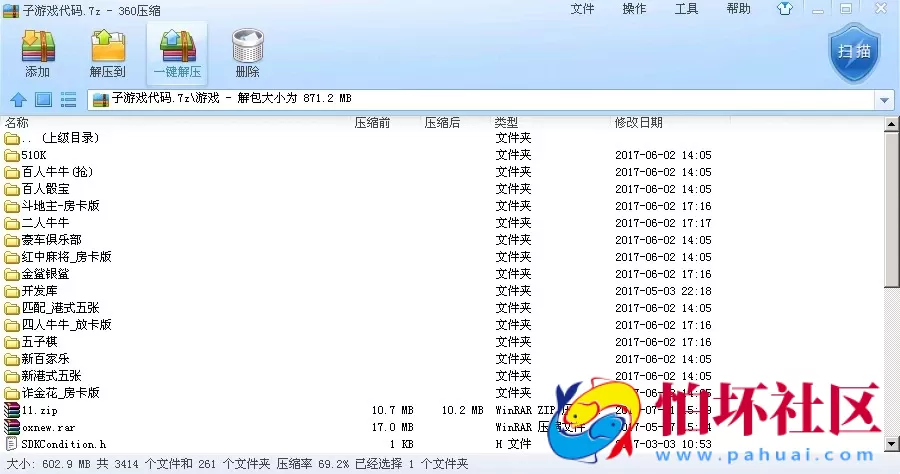Click the oxnew.rar archive icon
This screenshot has width=900, height=474.
[11, 427]
